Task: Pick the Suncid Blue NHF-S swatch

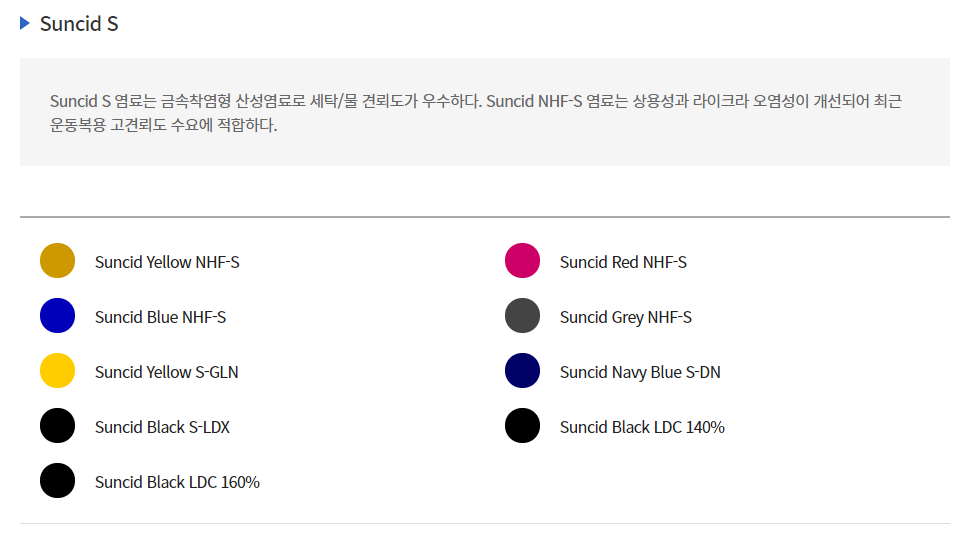Action: click(x=57, y=316)
